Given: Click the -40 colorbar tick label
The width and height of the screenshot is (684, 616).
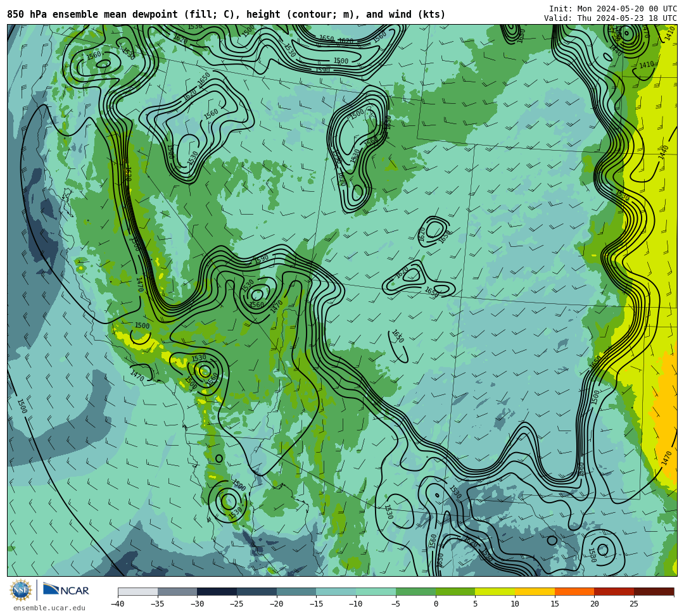Looking at the screenshot, I should click(x=117, y=604).
